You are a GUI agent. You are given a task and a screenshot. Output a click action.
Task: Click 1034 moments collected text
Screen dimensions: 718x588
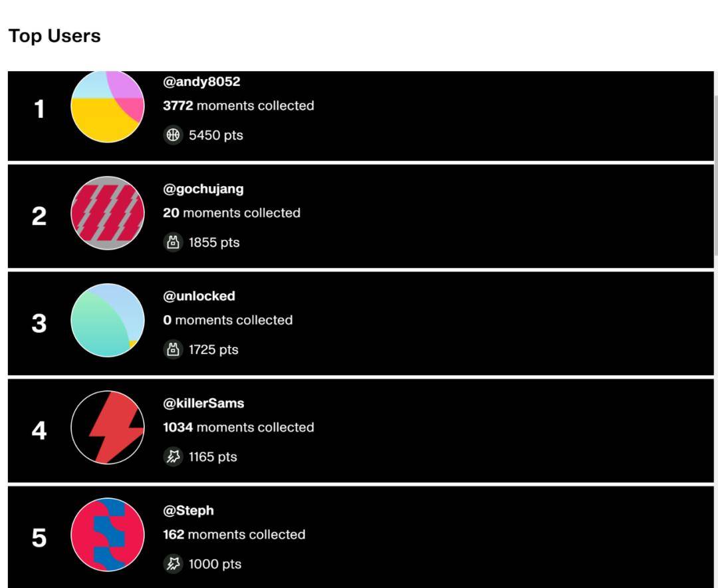(238, 427)
